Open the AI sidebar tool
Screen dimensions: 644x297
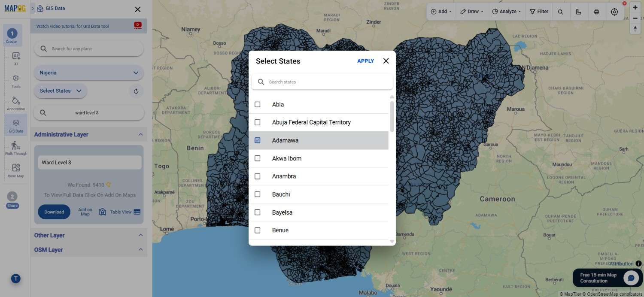tap(16, 58)
